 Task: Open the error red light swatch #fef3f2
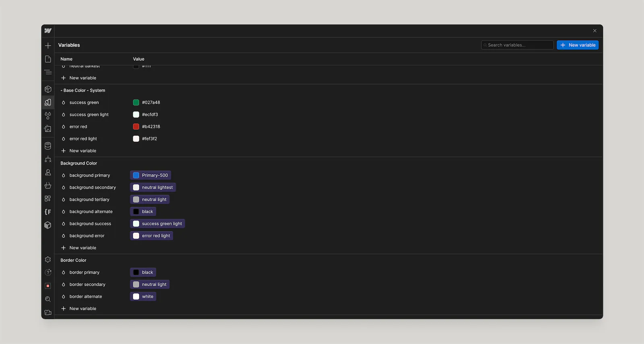[136, 139]
